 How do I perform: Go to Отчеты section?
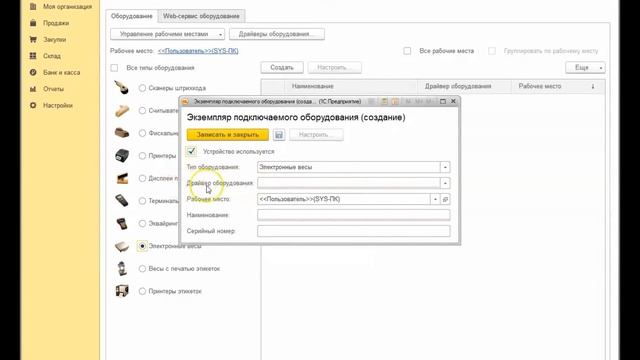[x=53, y=89]
